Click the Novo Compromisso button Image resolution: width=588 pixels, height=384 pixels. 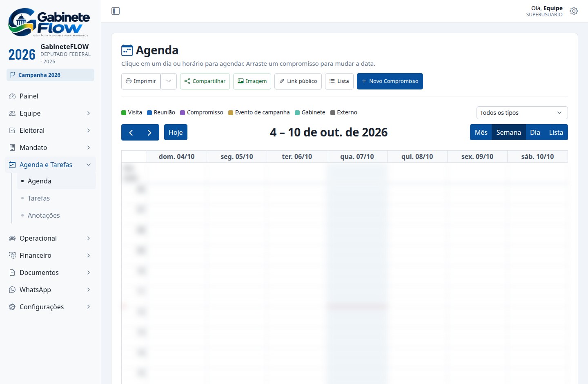390,81
